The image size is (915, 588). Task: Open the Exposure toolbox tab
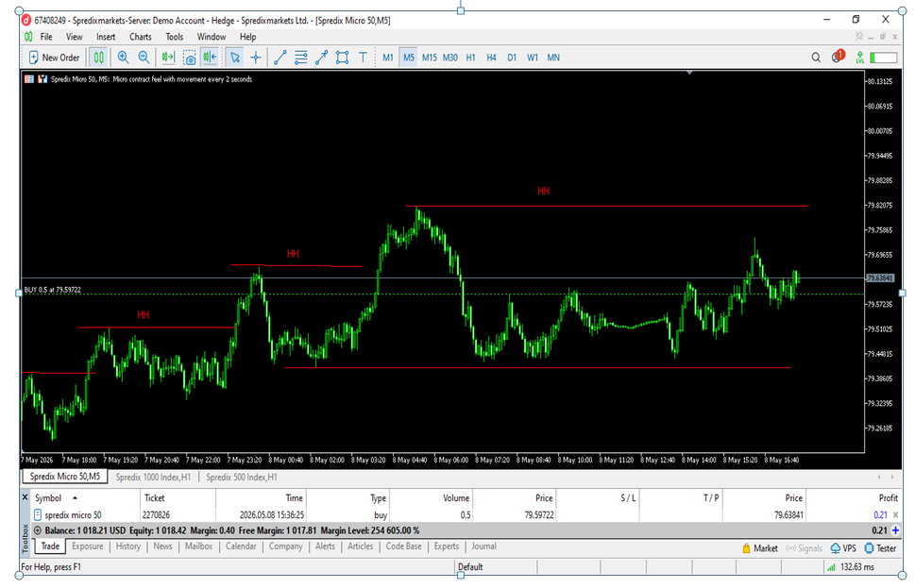click(x=88, y=546)
